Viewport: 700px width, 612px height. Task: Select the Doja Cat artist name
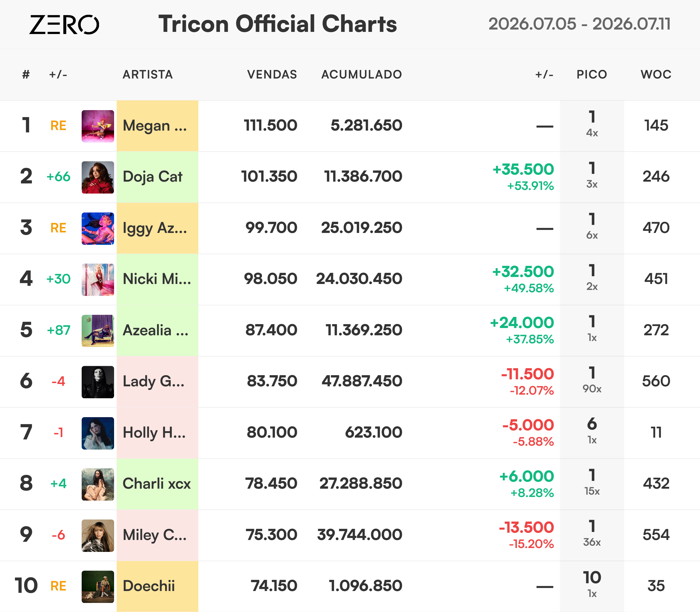pos(152,177)
